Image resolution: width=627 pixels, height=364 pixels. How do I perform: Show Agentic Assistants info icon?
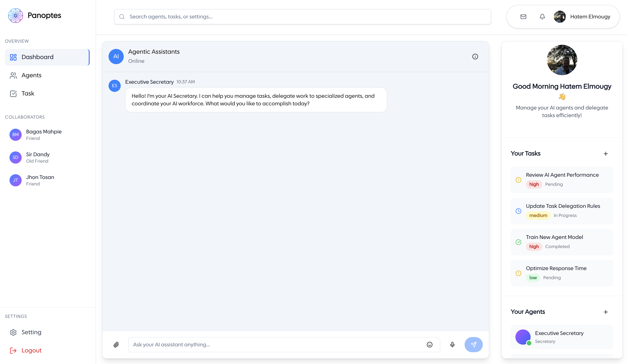pyautogui.click(x=475, y=57)
